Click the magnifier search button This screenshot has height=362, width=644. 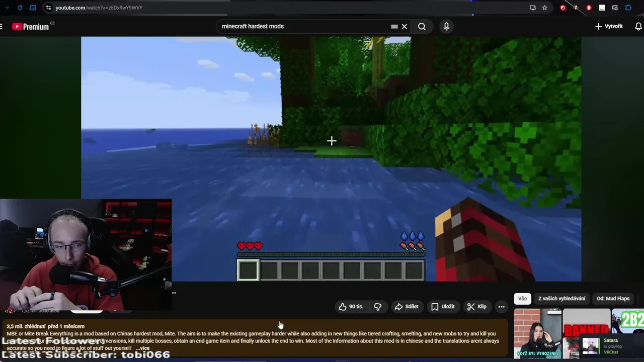tap(422, 26)
